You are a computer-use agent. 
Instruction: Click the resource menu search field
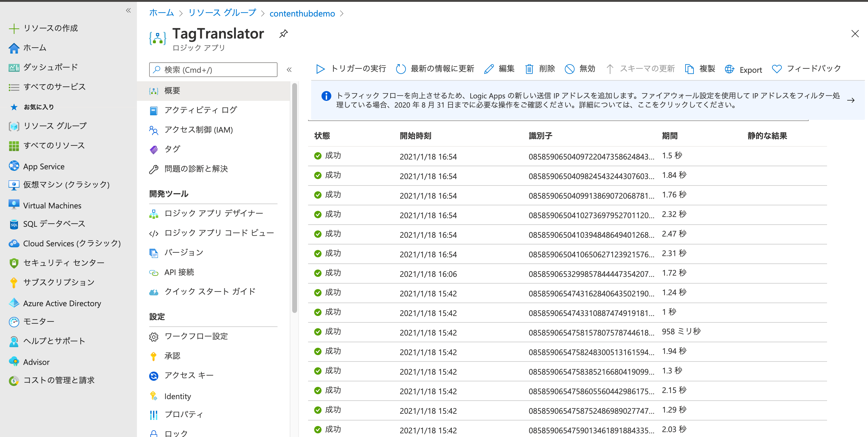[213, 70]
